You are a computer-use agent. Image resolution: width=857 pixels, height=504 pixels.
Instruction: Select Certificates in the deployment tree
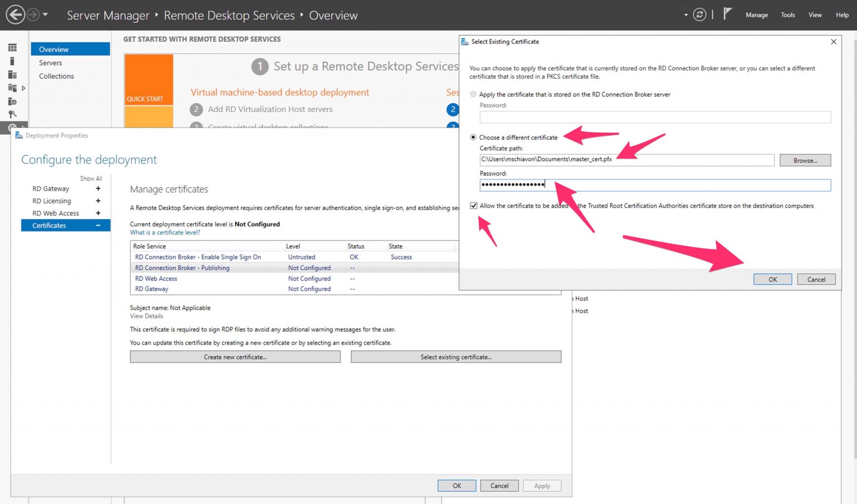[x=65, y=225]
